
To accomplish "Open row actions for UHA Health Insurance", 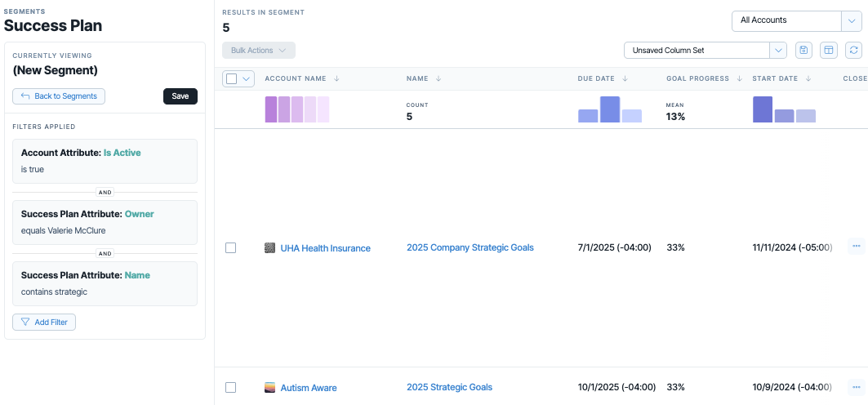I will pos(857,246).
